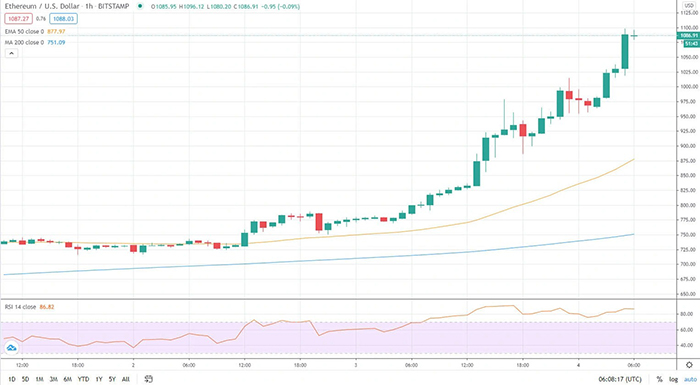Click the BITSTAMP exchange label
700x385 pixels.
coord(113,6)
